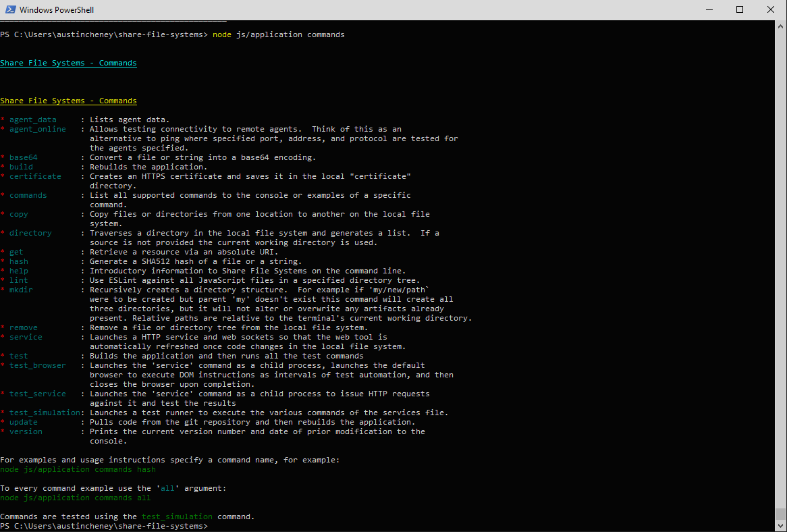Click the 'update' command name

tap(24, 422)
